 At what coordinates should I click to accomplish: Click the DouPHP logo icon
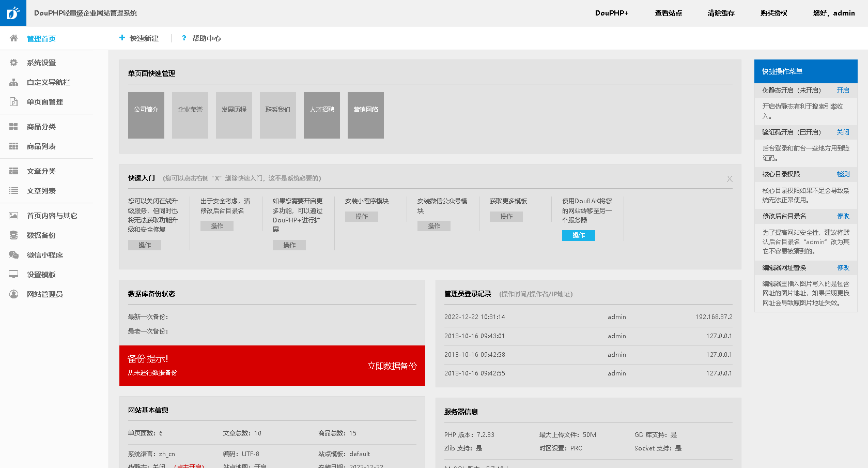click(x=13, y=13)
